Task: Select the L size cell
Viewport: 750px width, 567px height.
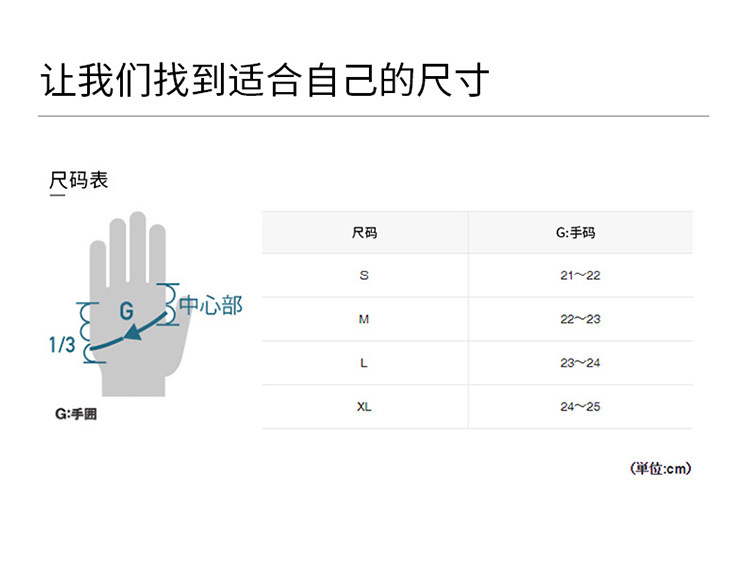Action: 364,363
